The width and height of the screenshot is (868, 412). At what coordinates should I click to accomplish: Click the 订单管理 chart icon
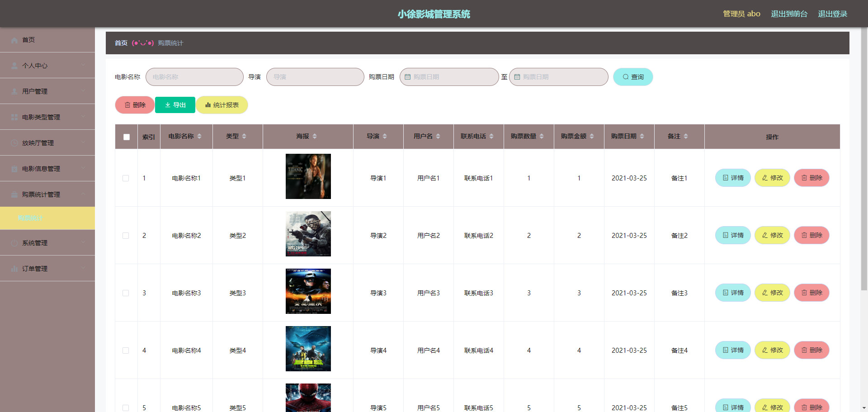[14, 269]
